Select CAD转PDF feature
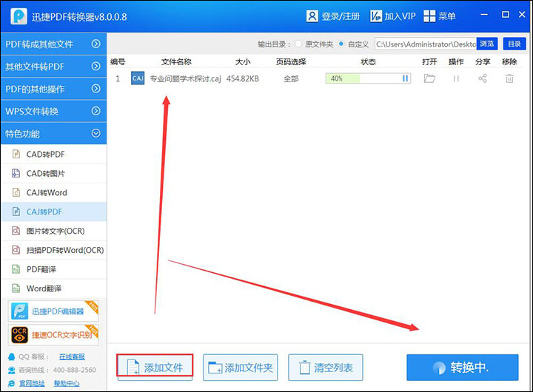This screenshot has width=533, height=392. point(54,155)
